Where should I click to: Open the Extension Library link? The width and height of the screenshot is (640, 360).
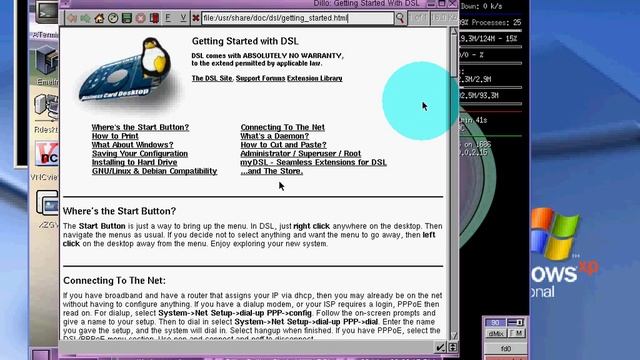(x=315, y=78)
